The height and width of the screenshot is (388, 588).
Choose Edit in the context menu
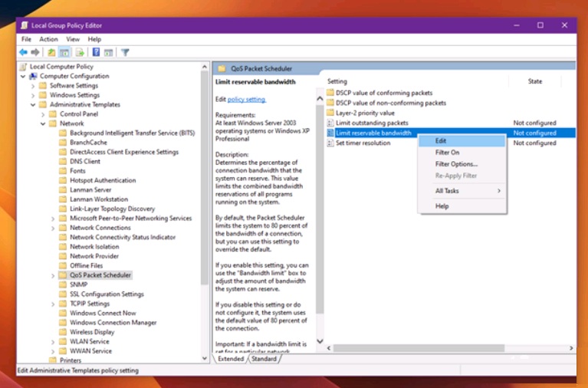tap(462, 141)
